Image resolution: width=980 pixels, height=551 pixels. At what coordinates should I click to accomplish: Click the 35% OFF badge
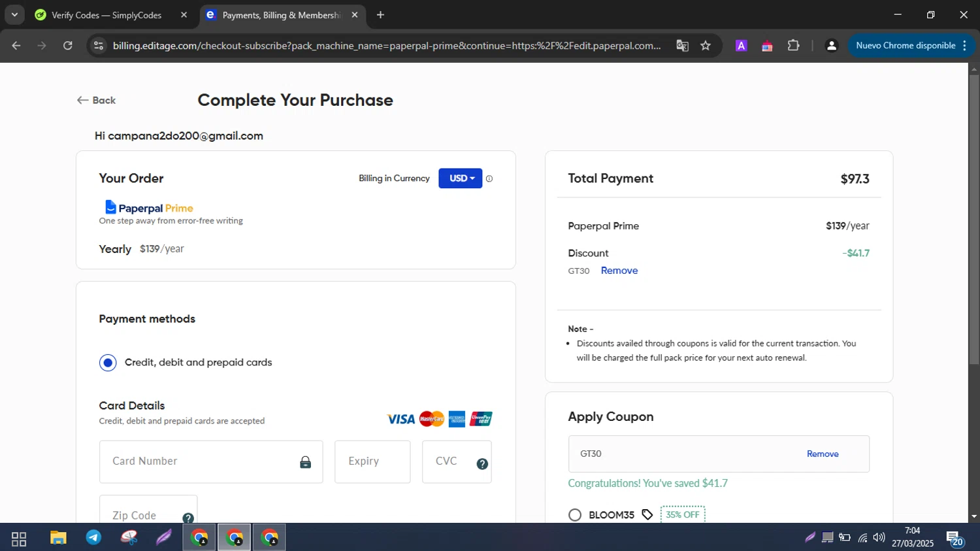683,514
